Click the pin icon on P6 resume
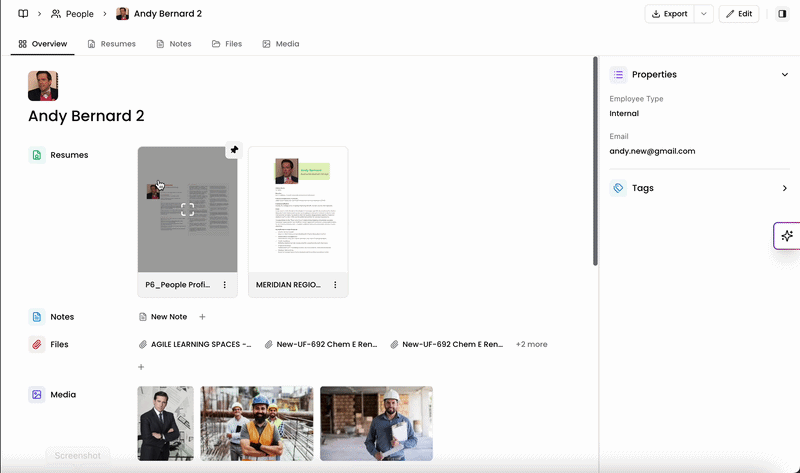Viewport: 800px width, 473px height. pos(234,150)
